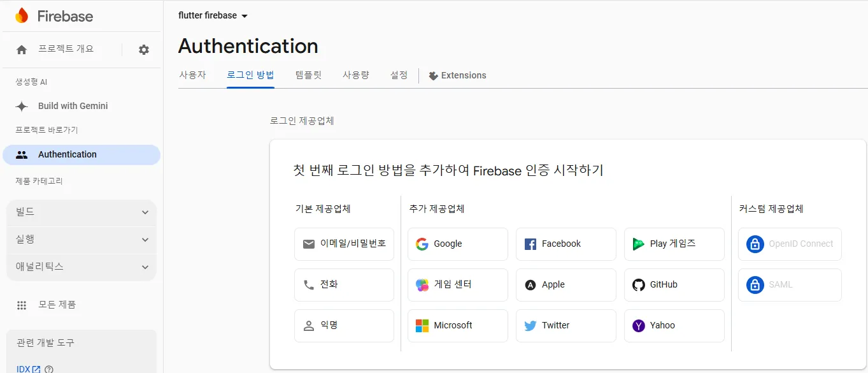Expand the 애널리틱스 category
The height and width of the screenshot is (373, 868).
tap(82, 267)
